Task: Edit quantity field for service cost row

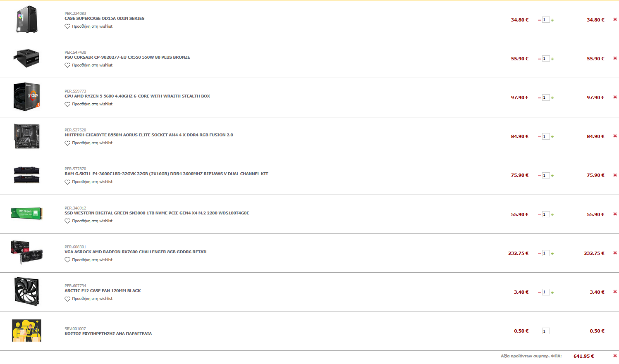Action: (546, 331)
